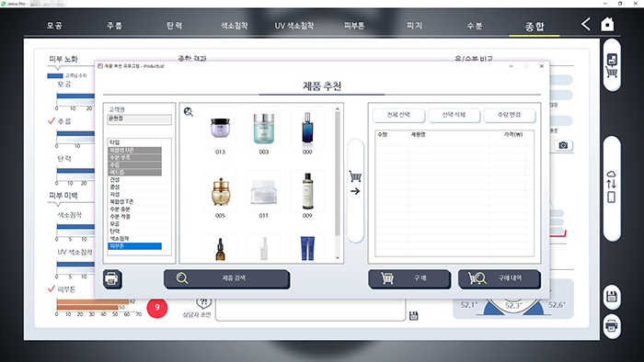Switch to the 수분 tab
The image size is (644, 362).
click(x=475, y=26)
